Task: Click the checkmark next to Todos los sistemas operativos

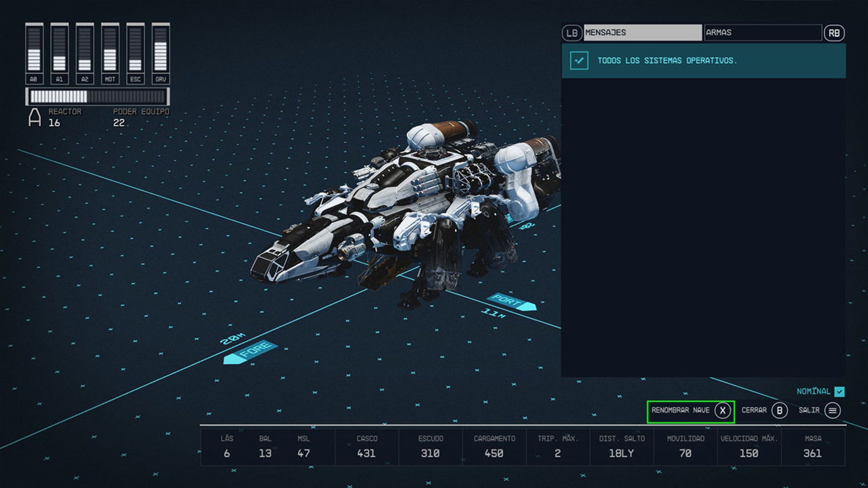Action: [x=579, y=60]
